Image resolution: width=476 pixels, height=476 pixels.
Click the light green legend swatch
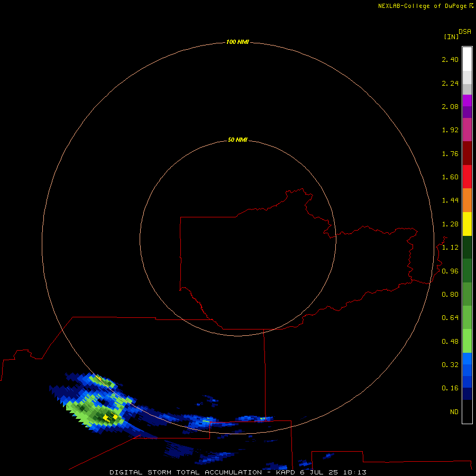tap(467, 341)
